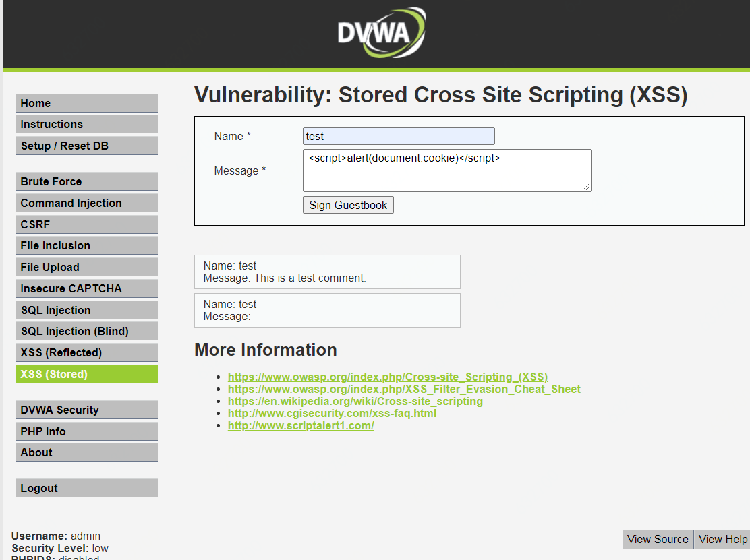Image resolution: width=750 pixels, height=560 pixels.
Task: Open the File Inclusion module
Action: (x=86, y=245)
